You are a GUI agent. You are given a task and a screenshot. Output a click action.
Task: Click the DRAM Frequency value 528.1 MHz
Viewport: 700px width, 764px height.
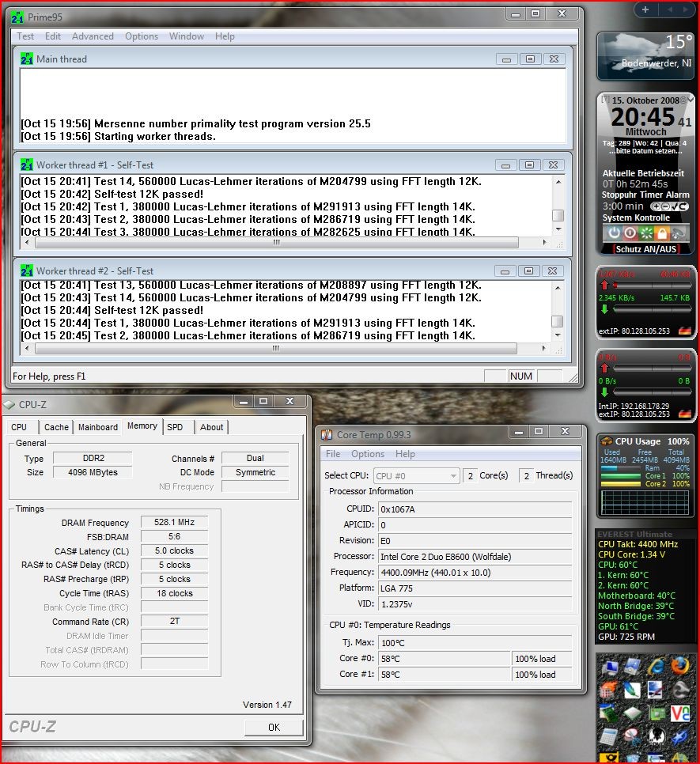pos(174,522)
